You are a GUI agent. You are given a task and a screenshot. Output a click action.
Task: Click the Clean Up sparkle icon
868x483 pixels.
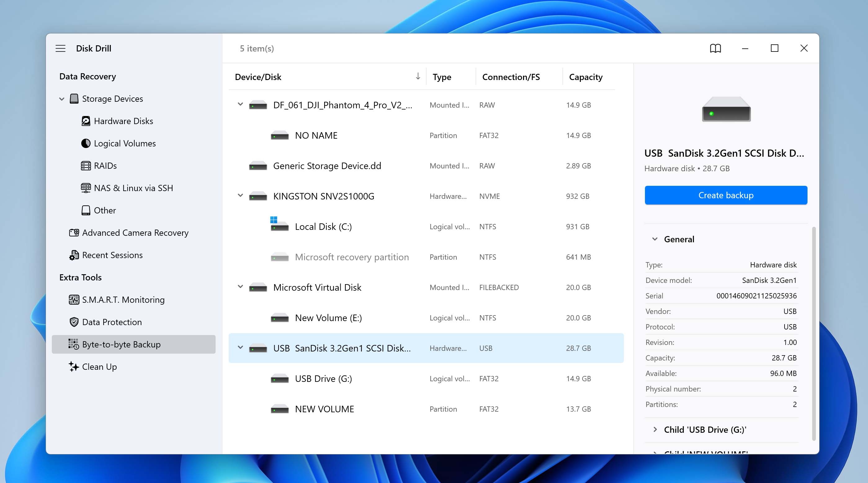pyautogui.click(x=74, y=366)
